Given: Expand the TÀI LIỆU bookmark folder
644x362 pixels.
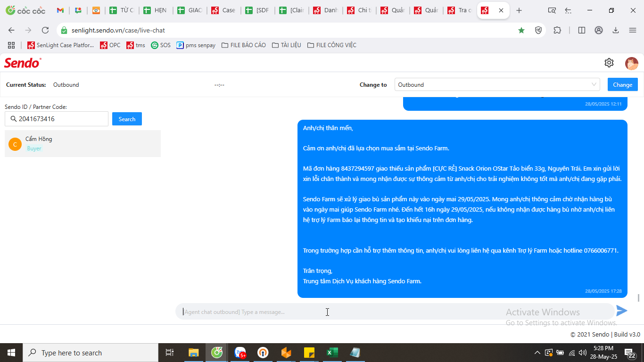Looking at the screenshot, I should point(286,45).
